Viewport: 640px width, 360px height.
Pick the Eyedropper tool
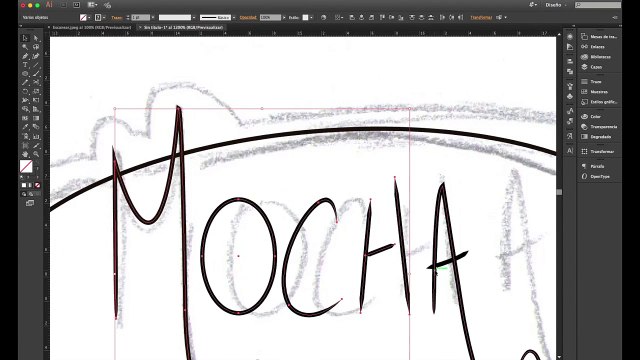[x=25, y=127]
